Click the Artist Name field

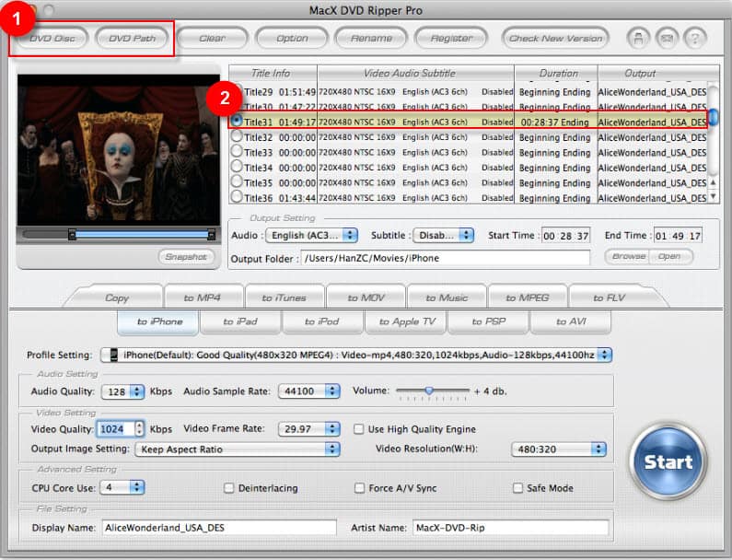click(511, 528)
